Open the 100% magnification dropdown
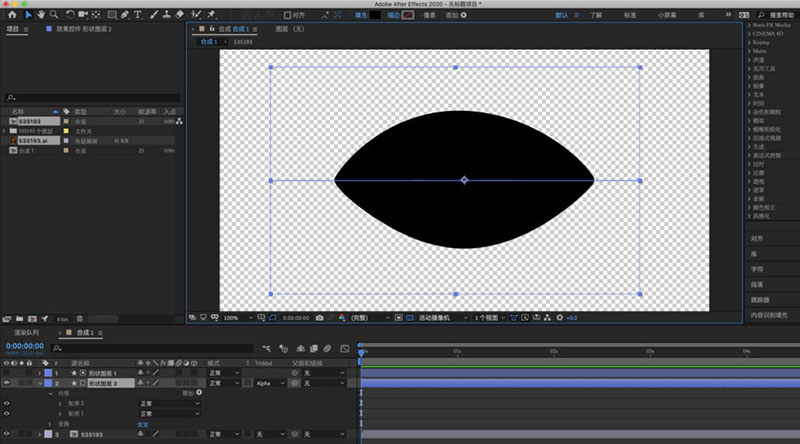Image resolution: width=800 pixels, height=444 pixels. coord(234,317)
